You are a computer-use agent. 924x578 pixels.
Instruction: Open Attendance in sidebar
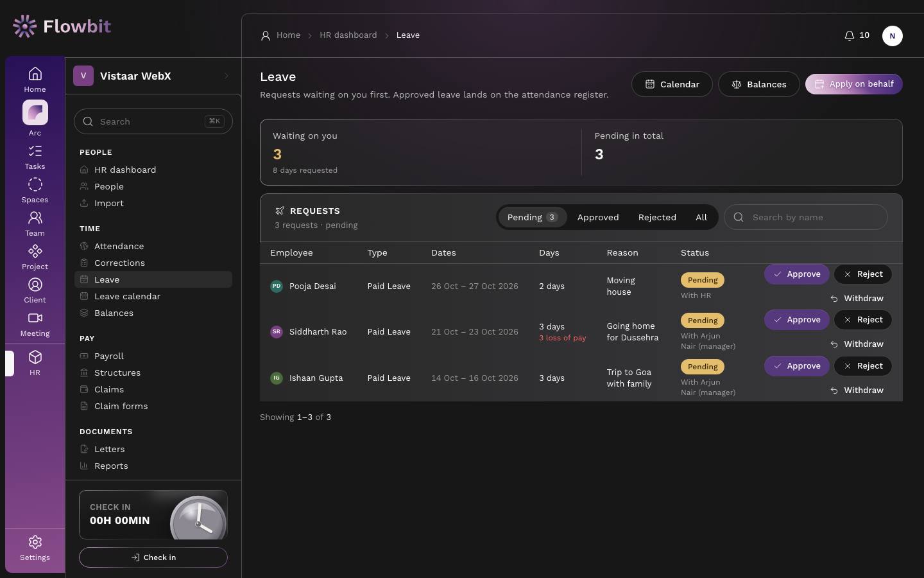click(x=153, y=246)
